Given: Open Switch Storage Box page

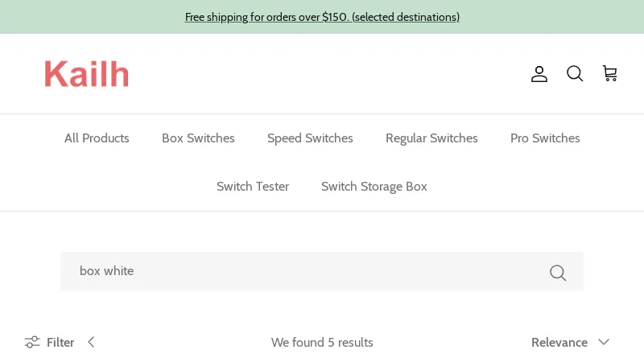Looking at the screenshot, I should click(374, 187).
